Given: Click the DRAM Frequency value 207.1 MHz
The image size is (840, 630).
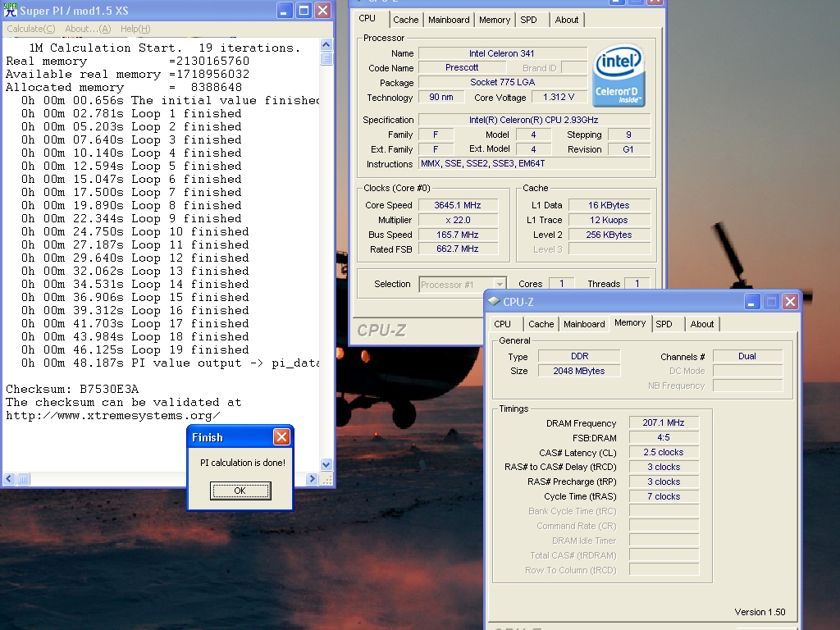Looking at the screenshot, I should point(664,422).
